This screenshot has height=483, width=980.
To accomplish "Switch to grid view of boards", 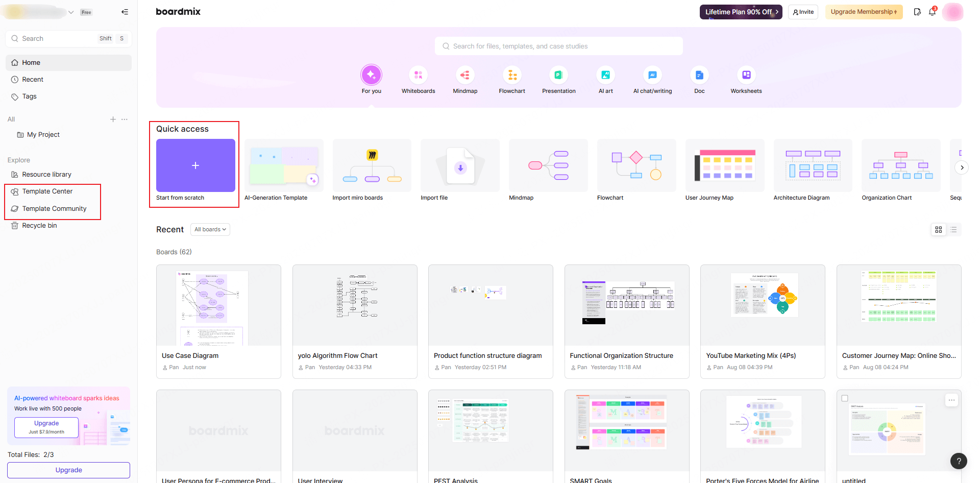I will pyautogui.click(x=938, y=230).
